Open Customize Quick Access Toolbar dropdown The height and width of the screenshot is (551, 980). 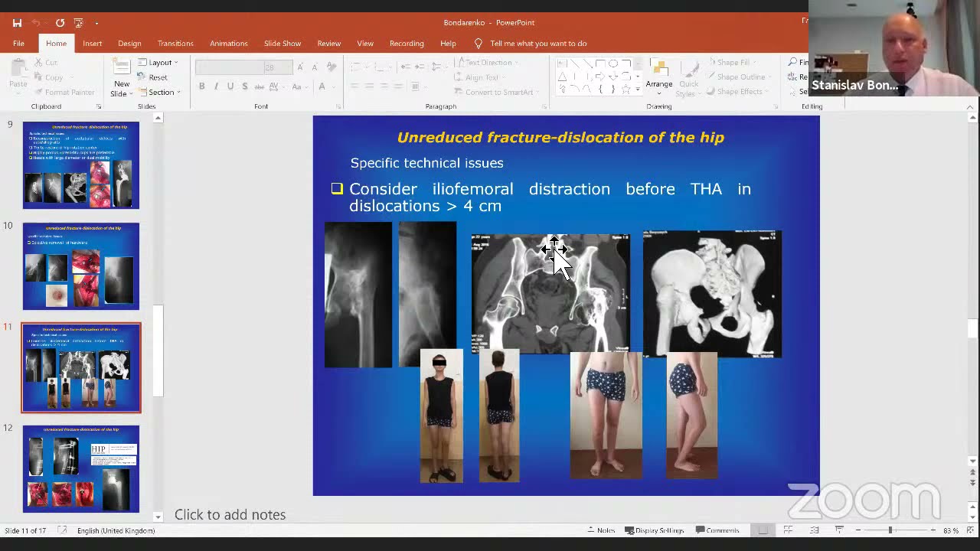(x=96, y=23)
